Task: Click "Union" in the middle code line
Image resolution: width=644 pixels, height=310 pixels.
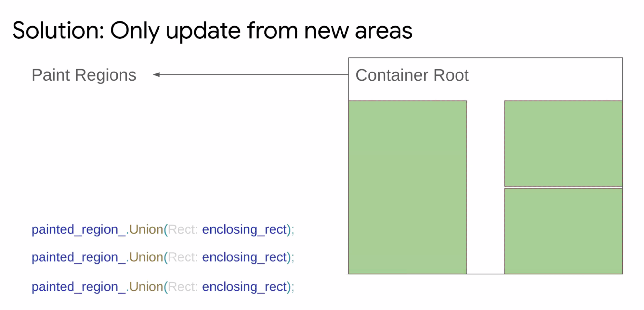Action: tap(146, 257)
